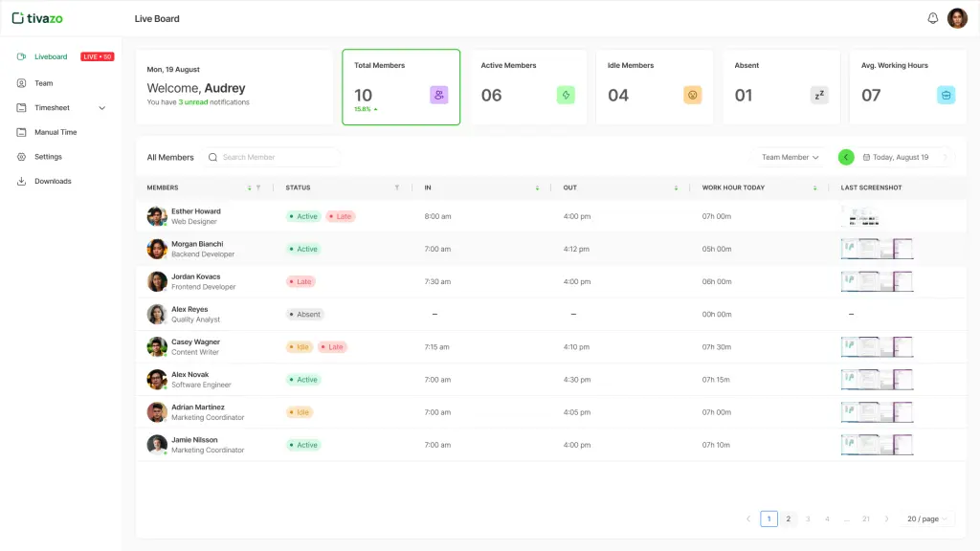Sort the OUT column

[x=676, y=187]
